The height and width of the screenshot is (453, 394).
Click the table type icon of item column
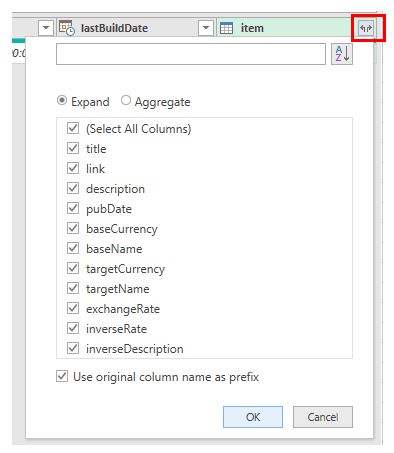227,28
